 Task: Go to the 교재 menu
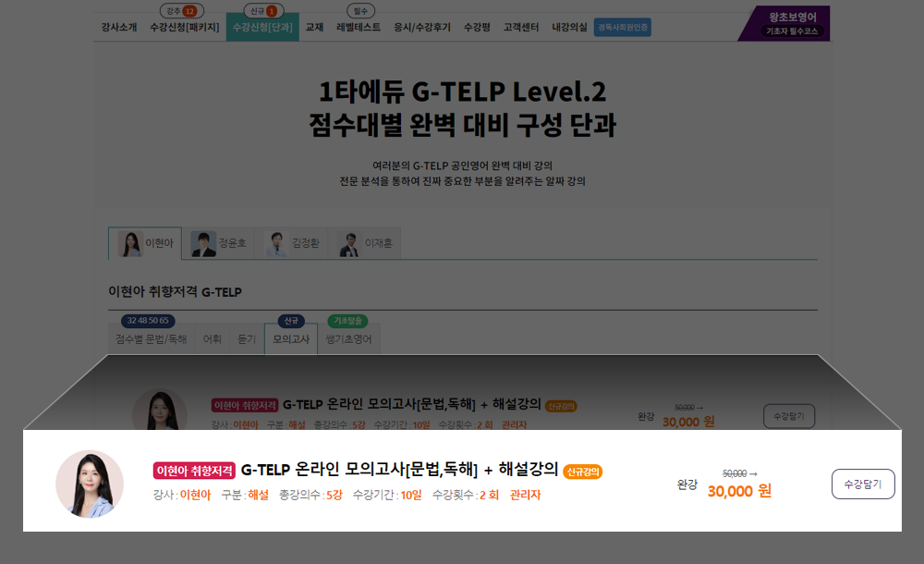coord(315,27)
